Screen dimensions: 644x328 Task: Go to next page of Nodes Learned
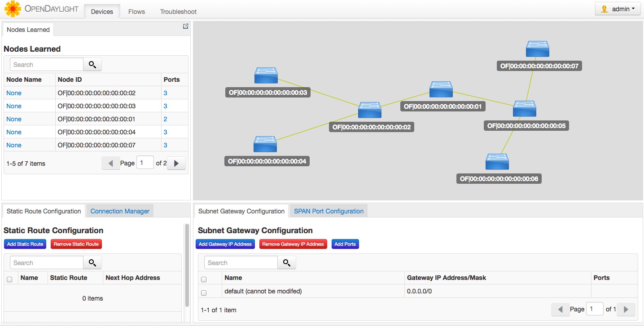(x=176, y=164)
